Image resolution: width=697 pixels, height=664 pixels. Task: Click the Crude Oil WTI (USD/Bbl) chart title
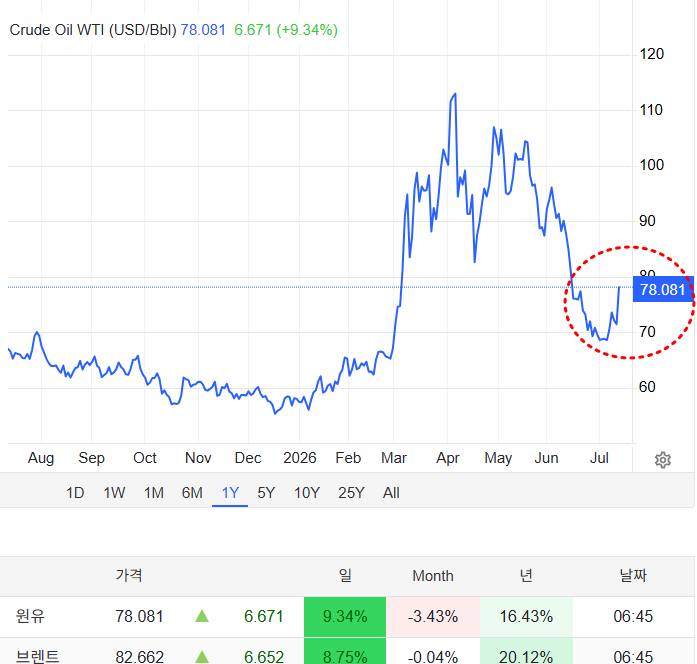pos(93,30)
